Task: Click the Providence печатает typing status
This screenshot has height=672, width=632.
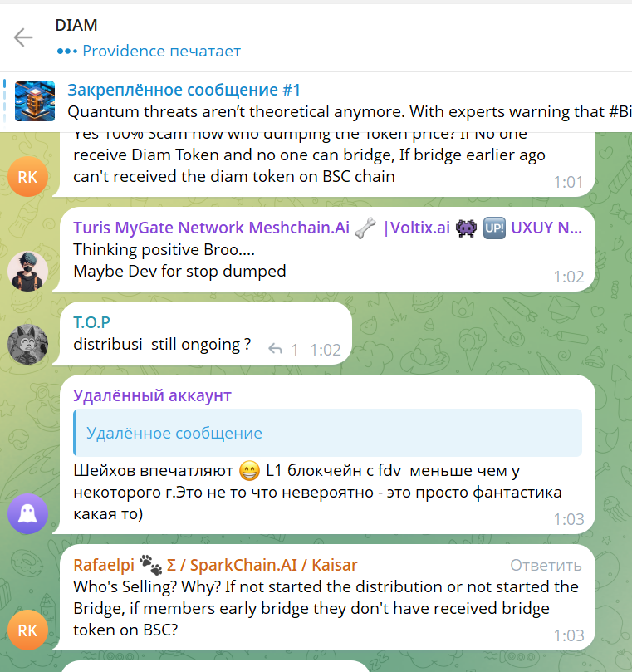Action: [149, 51]
